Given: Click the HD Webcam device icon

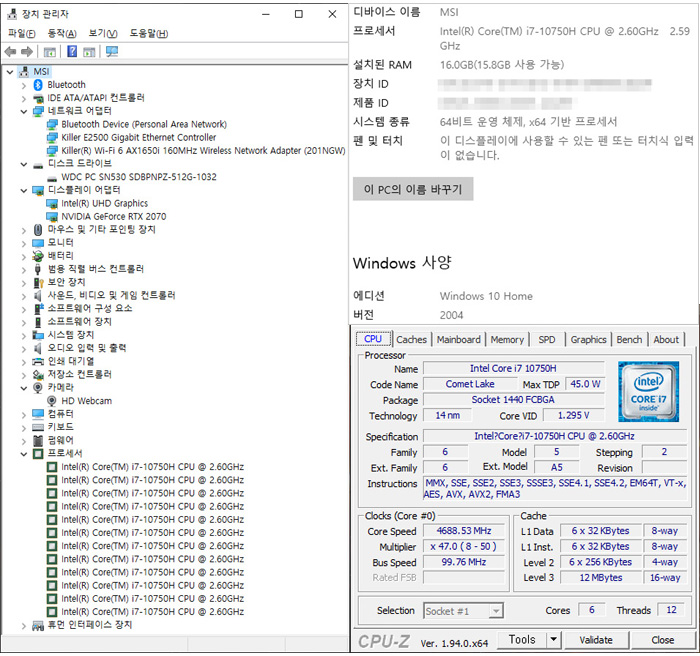Looking at the screenshot, I should point(52,401).
